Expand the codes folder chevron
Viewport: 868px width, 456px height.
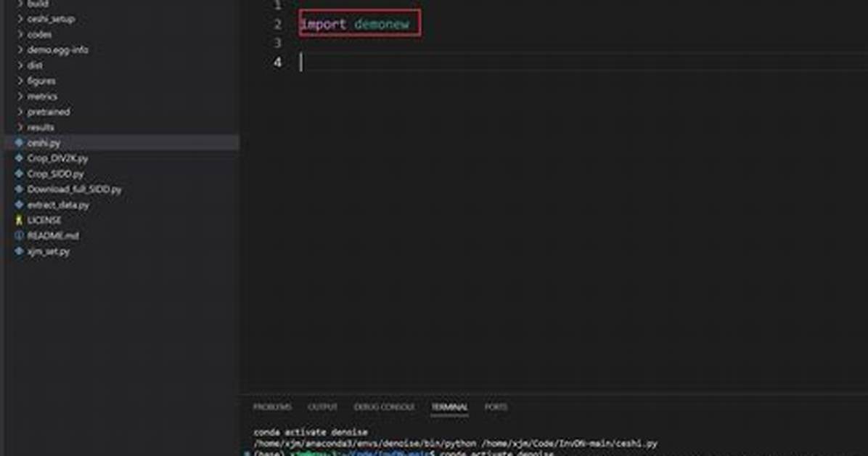pos(20,34)
